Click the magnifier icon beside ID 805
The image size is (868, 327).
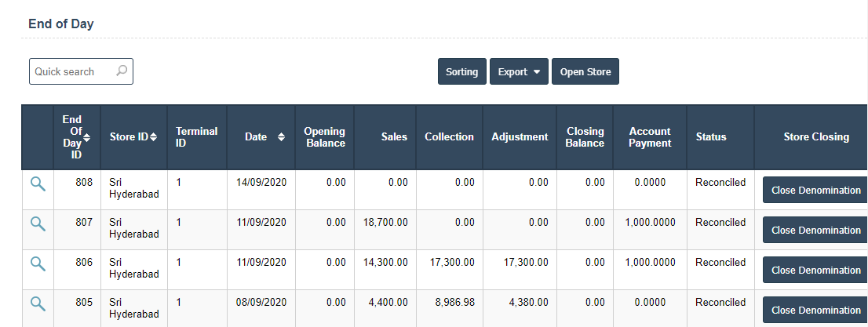click(x=38, y=303)
